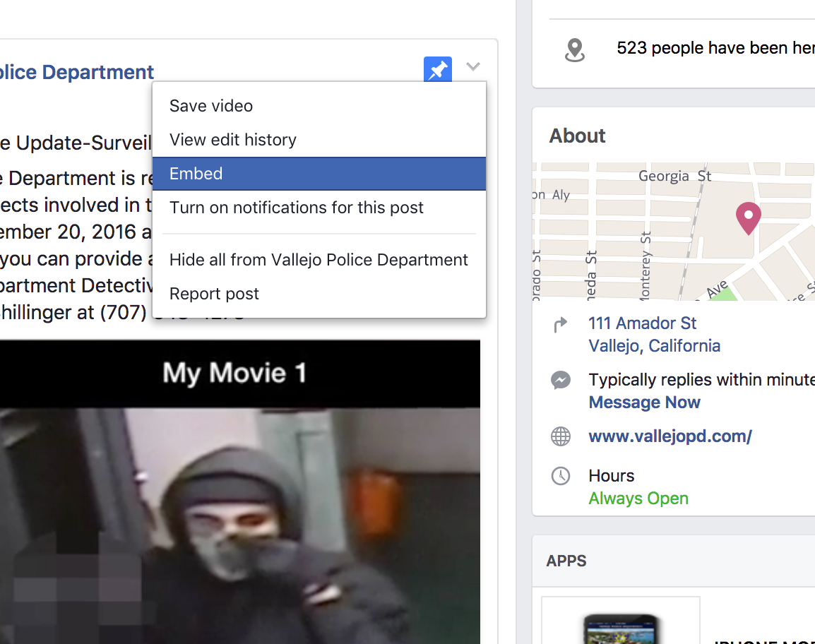Click the clock icon beside Hours
The height and width of the screenshot is (644, 815).
(x=561, y=476)
